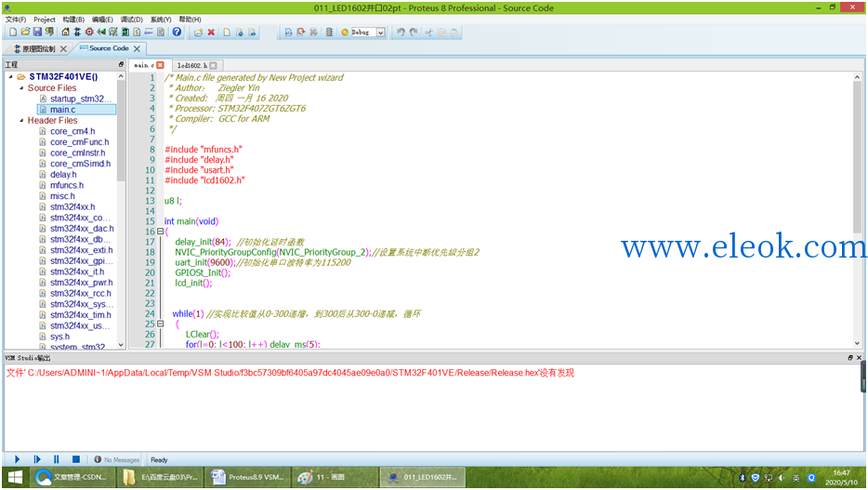Image resolution: width=868 pixels, height=490 pixels.
Task: Select startup_stm32 file in project tree
Action: pos(76,99)
